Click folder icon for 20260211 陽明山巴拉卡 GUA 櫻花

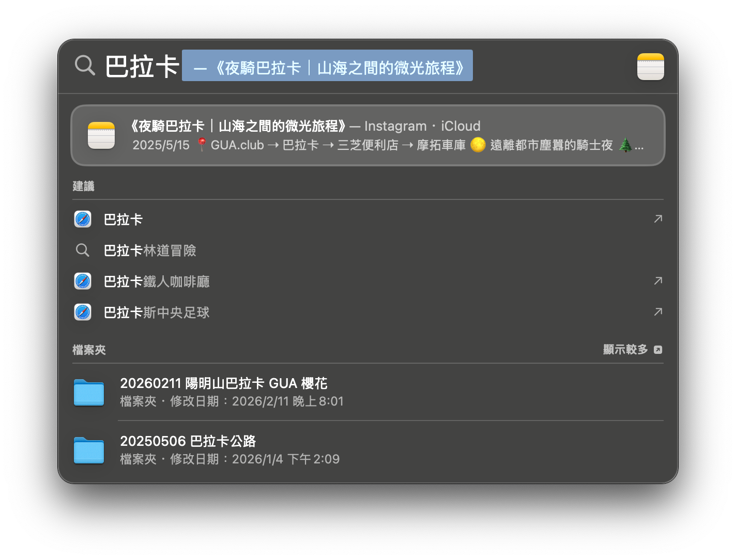pyautogui.click(x=89, y=393)
